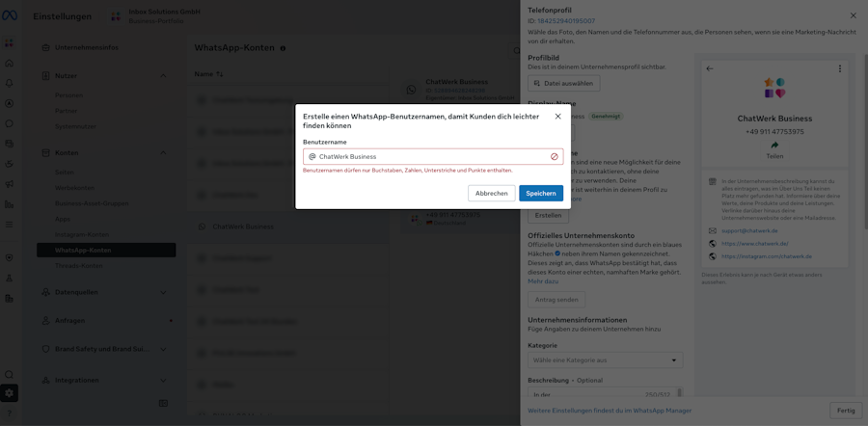Viewport: 868px width, 426px height.
Task: Click the Fertig button
Action: click(x=846, y=411)
